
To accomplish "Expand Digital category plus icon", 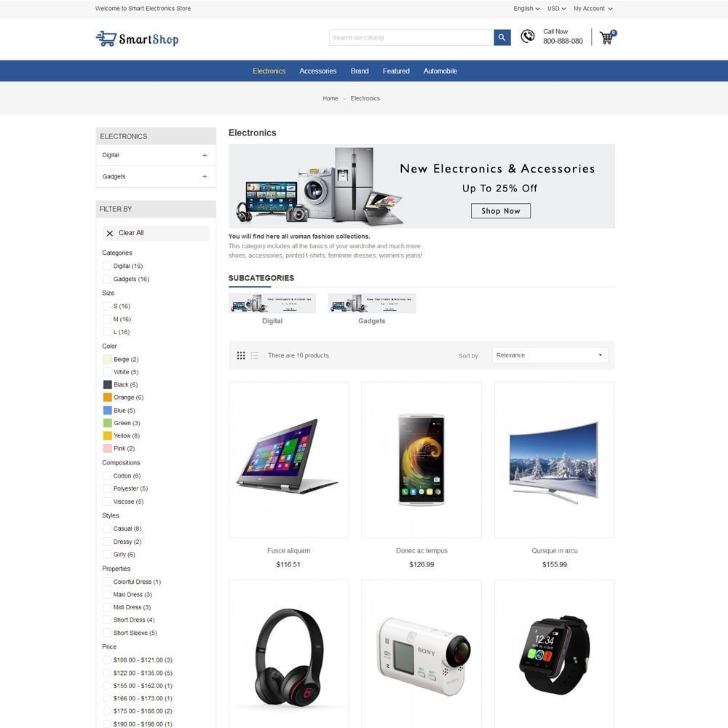I will (x=205, y=155).
